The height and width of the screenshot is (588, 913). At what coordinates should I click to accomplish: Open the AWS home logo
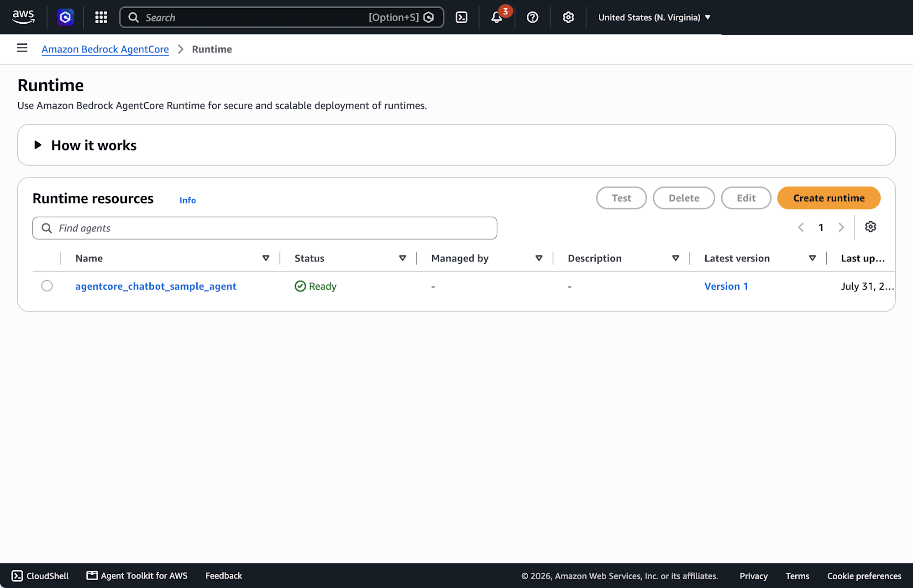[x=23, y=17]
